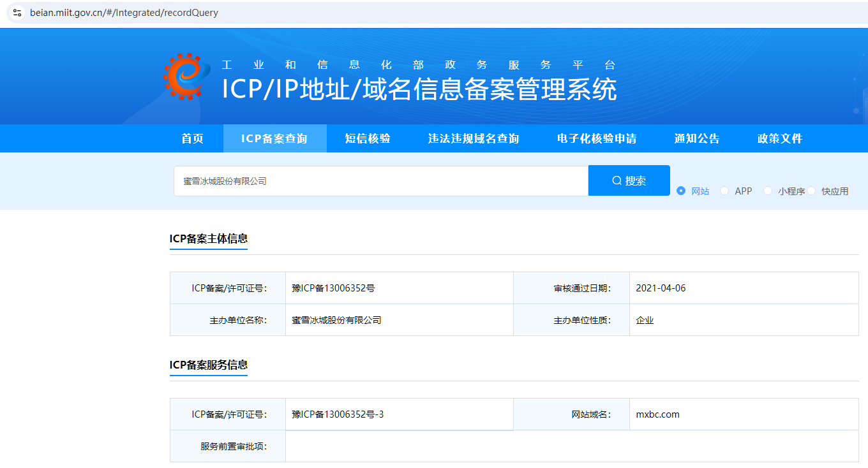The width and height of the screenshot is (868, 468).
Task: Click the 主办单位性质 label
Action: 582,320
